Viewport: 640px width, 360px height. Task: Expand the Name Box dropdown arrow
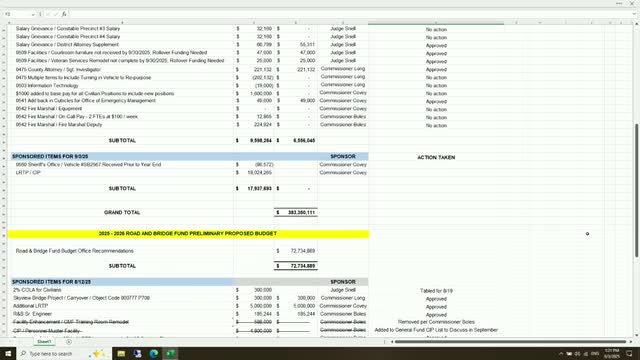33,14
